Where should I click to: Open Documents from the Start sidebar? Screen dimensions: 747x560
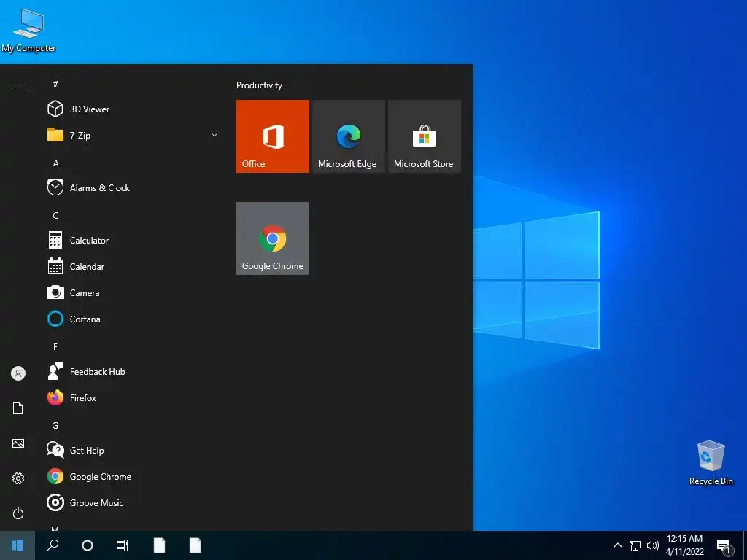(x=18, y=408)
